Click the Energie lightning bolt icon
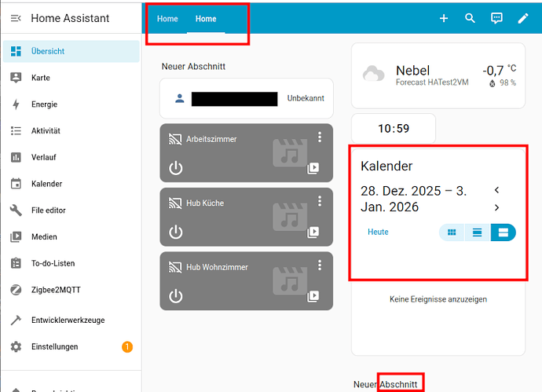 tap(16, 104)
